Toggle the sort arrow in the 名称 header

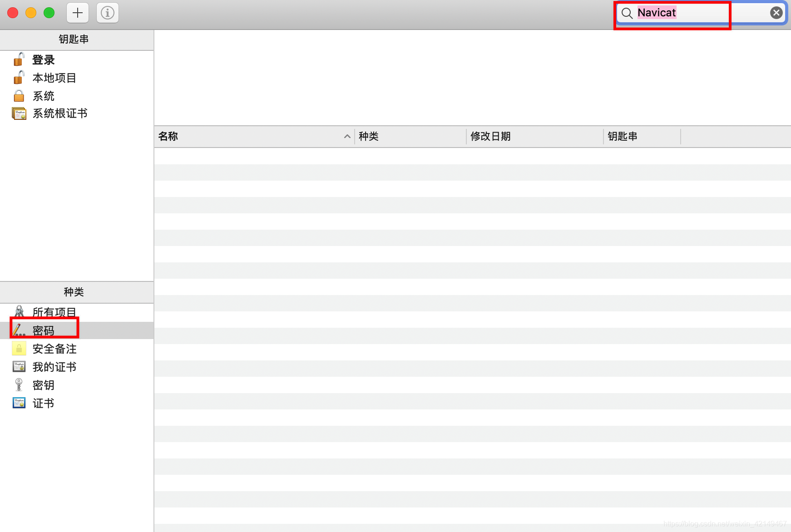tap(347, 136)
